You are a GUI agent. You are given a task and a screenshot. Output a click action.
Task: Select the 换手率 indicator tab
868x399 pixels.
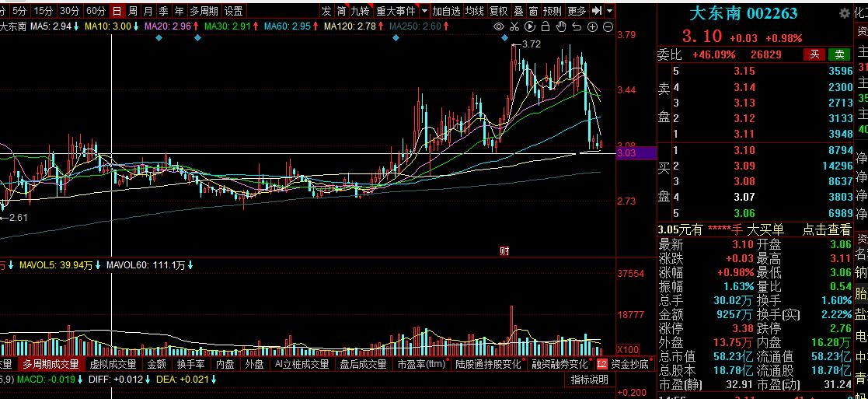[x=191, y=364]
